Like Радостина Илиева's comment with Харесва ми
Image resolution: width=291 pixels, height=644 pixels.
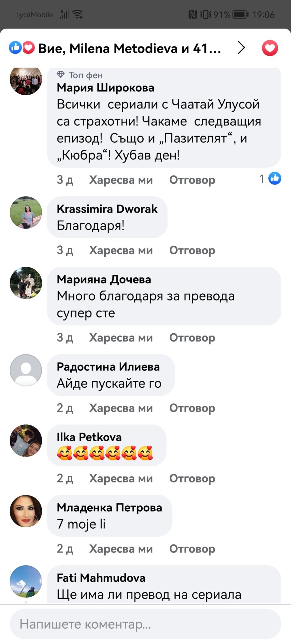click(121, 408)
